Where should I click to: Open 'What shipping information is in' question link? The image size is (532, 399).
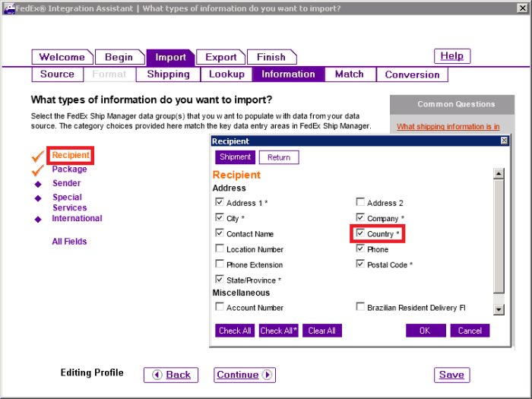click(448, 127)
